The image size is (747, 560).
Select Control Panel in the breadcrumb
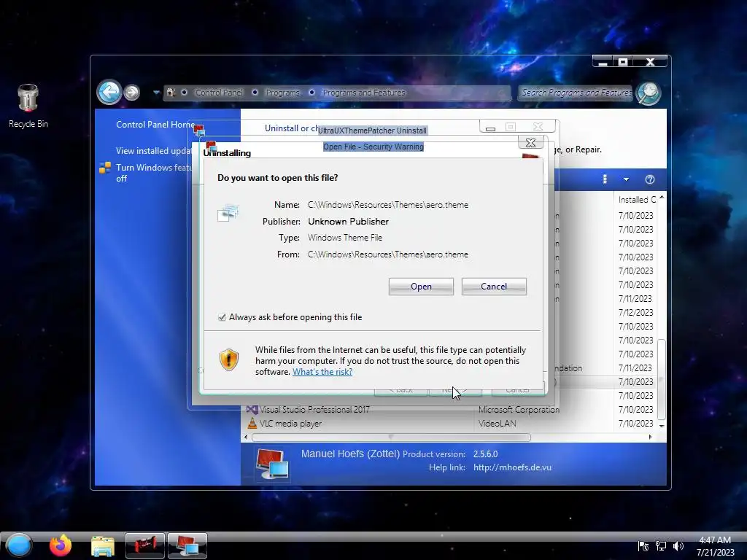[219, 93]
